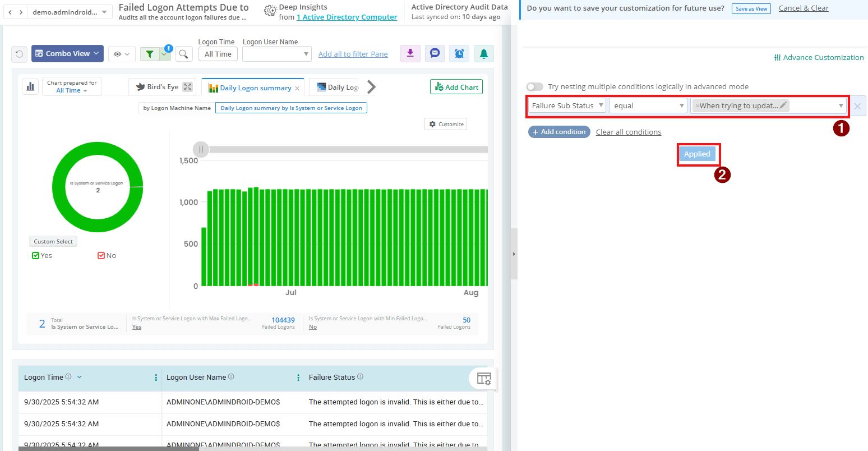The height and width of the screenshot is (451, 868).
Task: Expand the Combo View dropdown
Action: pos(67,53)
